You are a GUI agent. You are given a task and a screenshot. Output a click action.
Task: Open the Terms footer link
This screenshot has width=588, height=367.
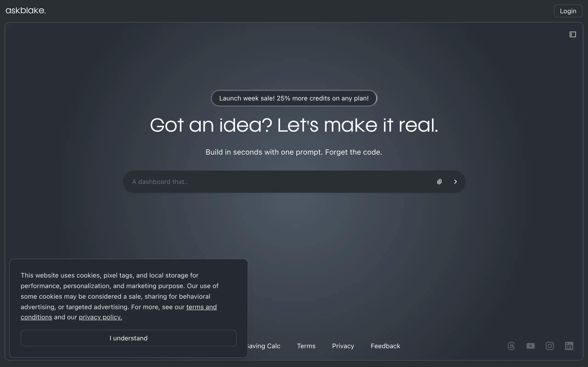(306, 346)
